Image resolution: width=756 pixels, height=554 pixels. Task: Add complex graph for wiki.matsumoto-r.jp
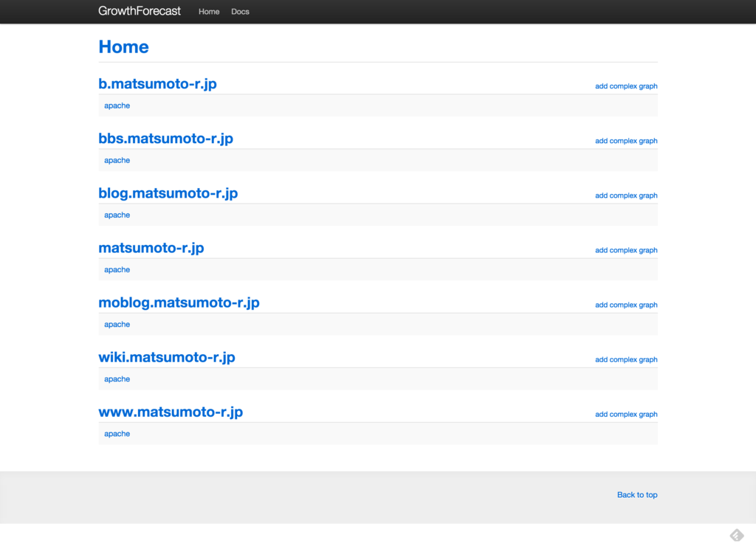click(x=626, y=360)
